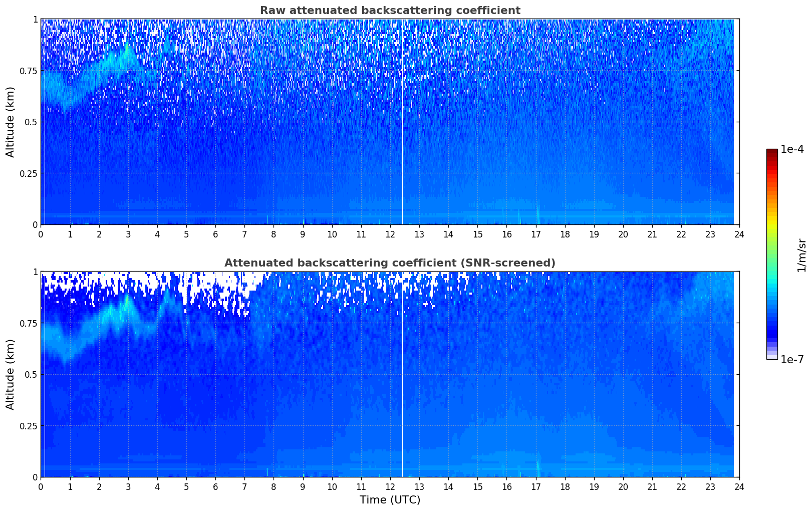The height and width of the screenshot is (511, 812).
Task: Click the title 'Raw attenuated backscattering coefficient'
Action: point(390,11)
